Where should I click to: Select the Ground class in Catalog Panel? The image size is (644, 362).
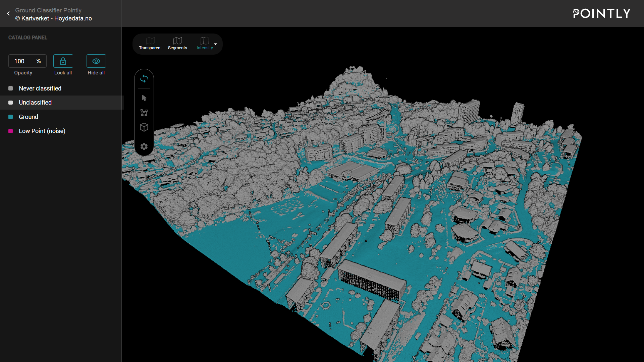28,117
